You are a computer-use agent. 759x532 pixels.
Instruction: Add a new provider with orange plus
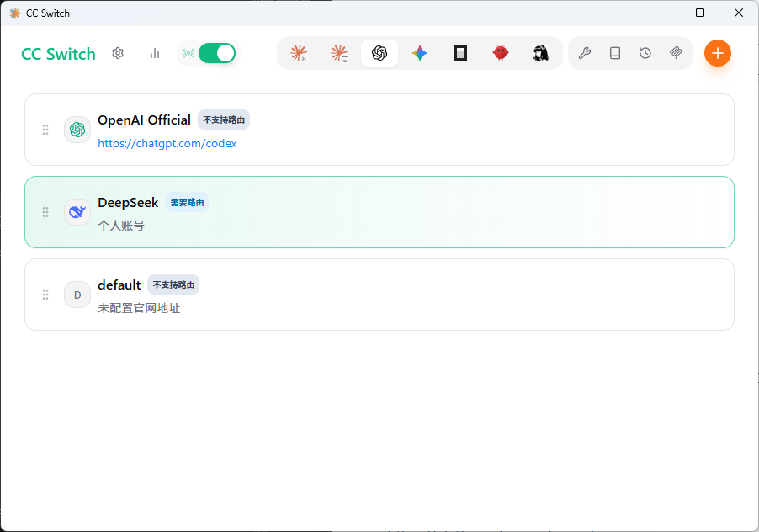coord(718,53)
